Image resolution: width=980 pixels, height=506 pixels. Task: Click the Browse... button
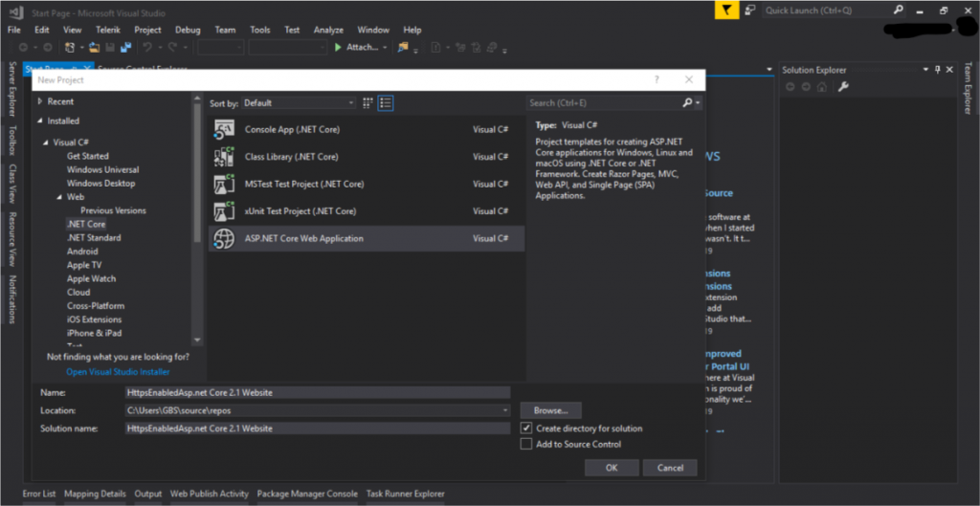pos(550,411)
